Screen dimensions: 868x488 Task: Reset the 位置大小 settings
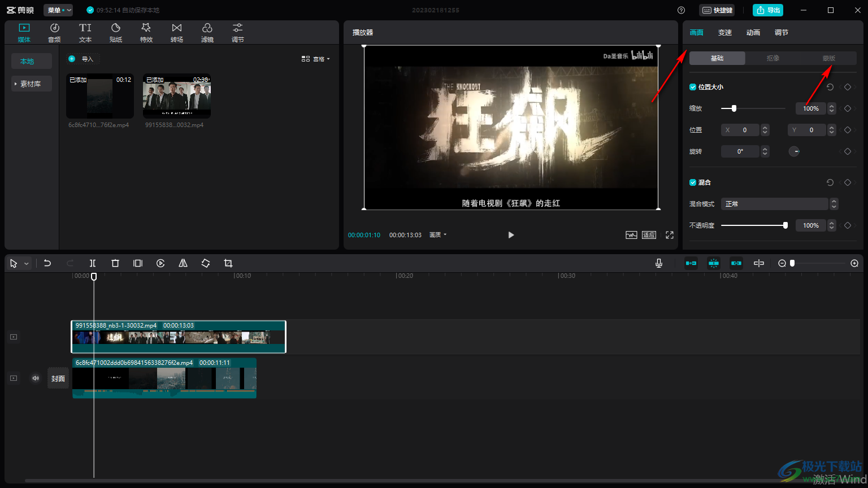(830, 87)
